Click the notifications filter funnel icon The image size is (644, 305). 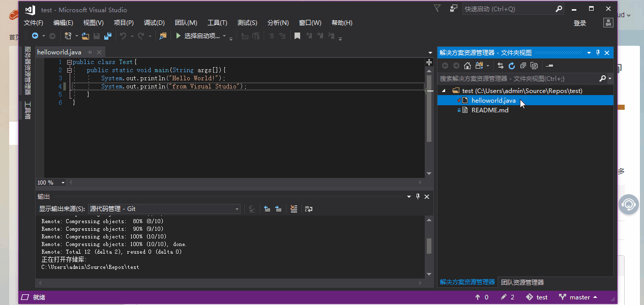[437, 8]
